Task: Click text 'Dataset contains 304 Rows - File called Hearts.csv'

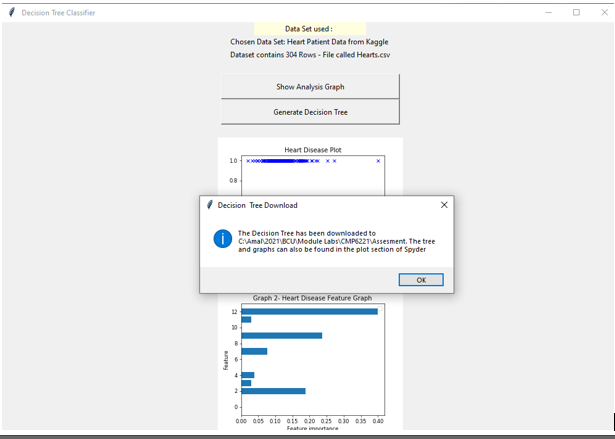Action: click(x=310, y=55)
